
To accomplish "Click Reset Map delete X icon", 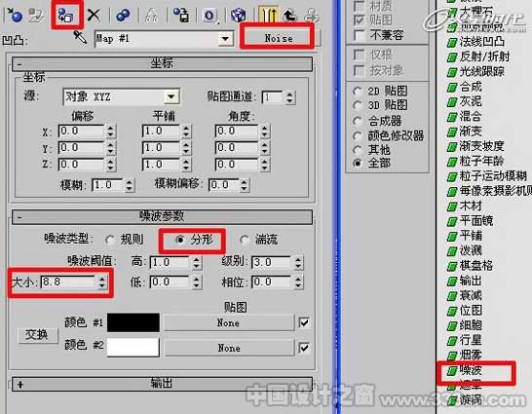I will pos(94,16).
